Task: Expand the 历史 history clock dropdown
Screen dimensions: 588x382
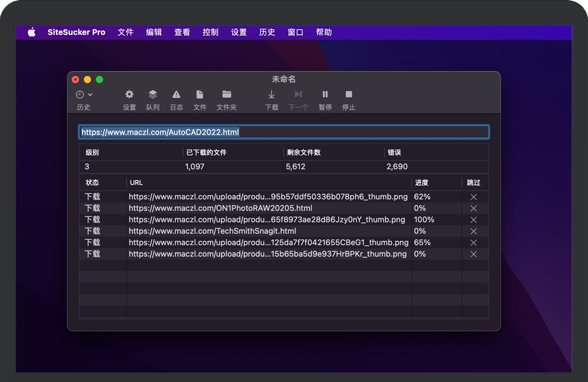Action: [84, 95]
